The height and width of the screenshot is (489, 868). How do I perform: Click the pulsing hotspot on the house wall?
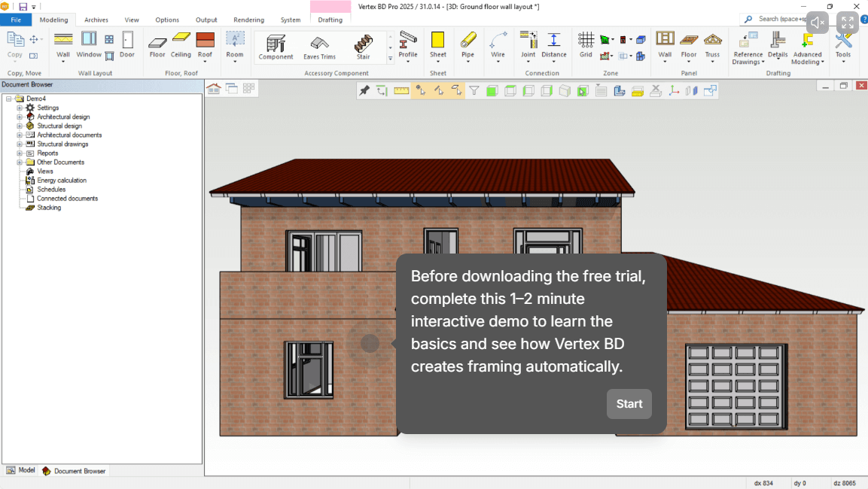click(x=370, y=344)
